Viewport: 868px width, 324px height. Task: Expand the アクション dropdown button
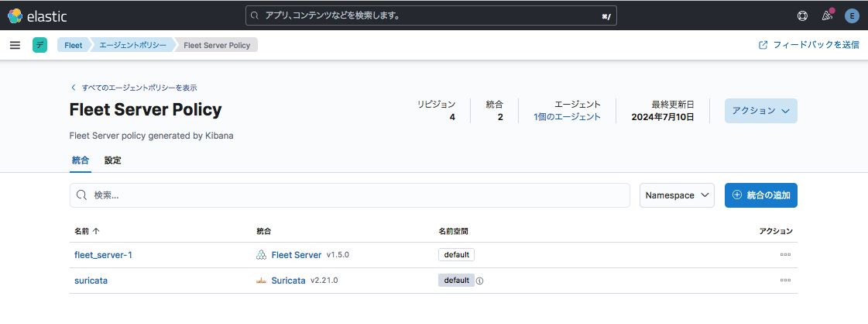[x=760, y=111]
